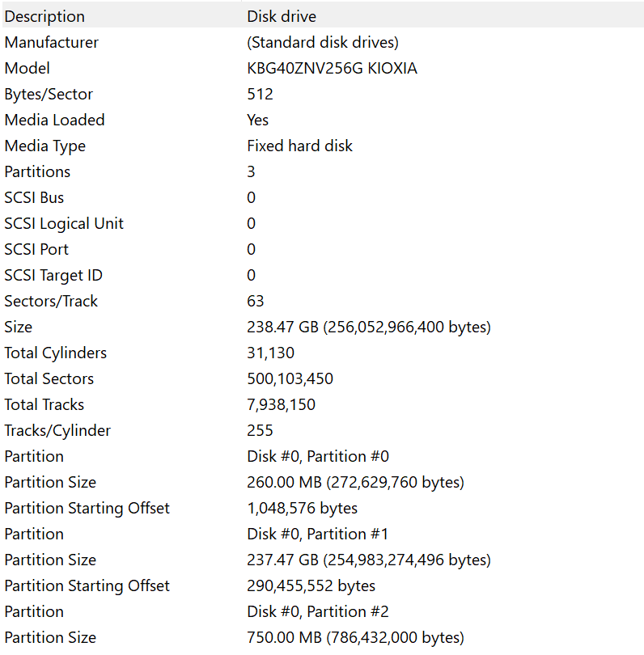Select the Tracks/Cylinder row

[57, 430]
